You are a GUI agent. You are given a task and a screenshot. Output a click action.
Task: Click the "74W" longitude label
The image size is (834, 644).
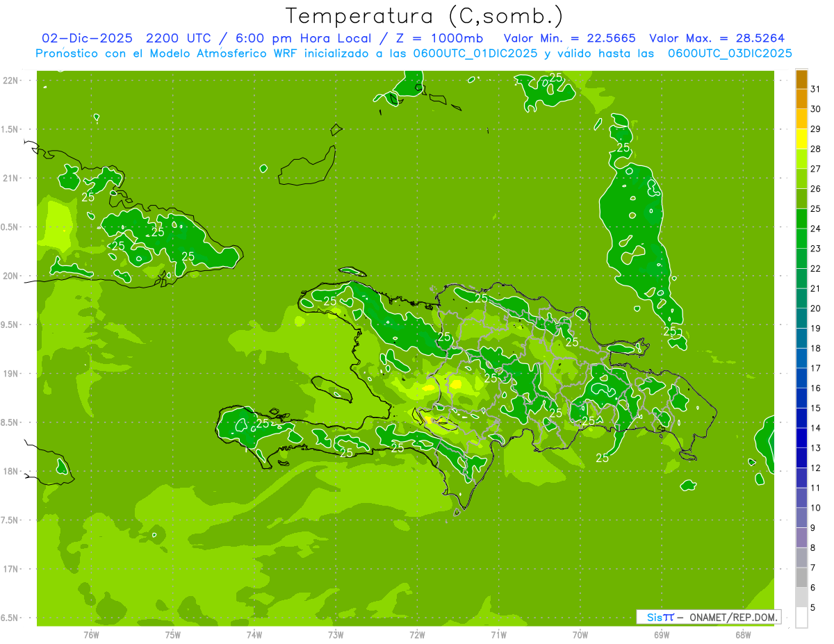[x=254, y=634]
